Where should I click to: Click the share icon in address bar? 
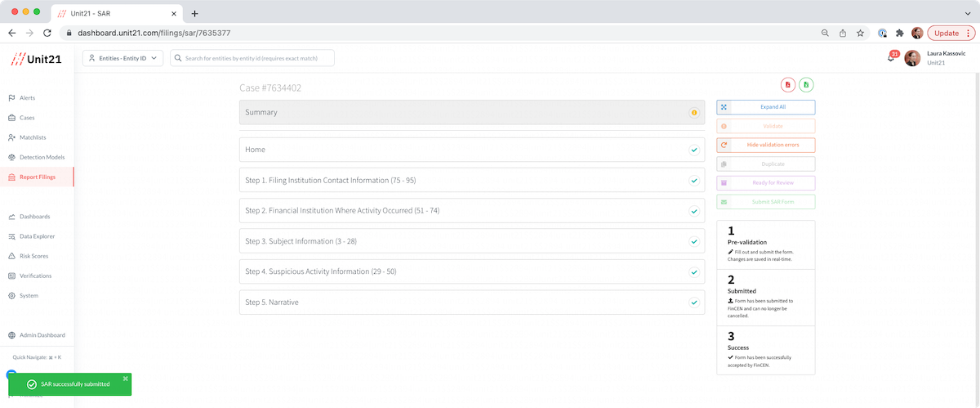[843, 33]
